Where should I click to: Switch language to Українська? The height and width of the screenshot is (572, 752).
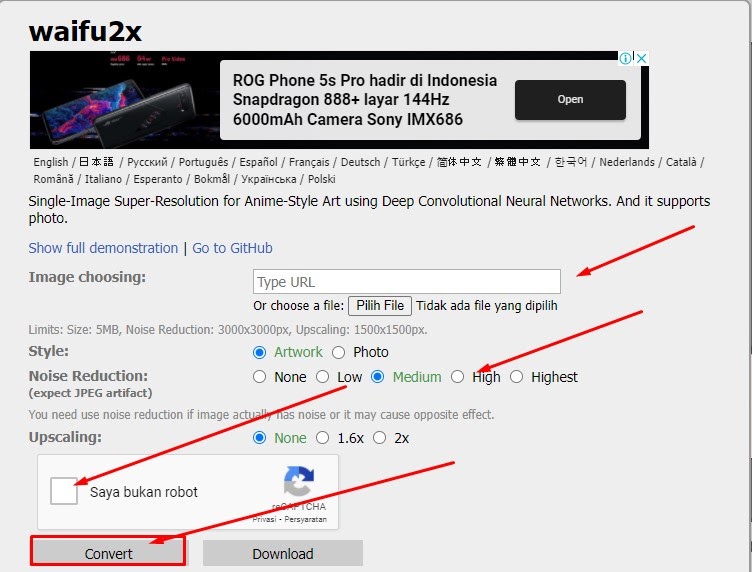269,179
